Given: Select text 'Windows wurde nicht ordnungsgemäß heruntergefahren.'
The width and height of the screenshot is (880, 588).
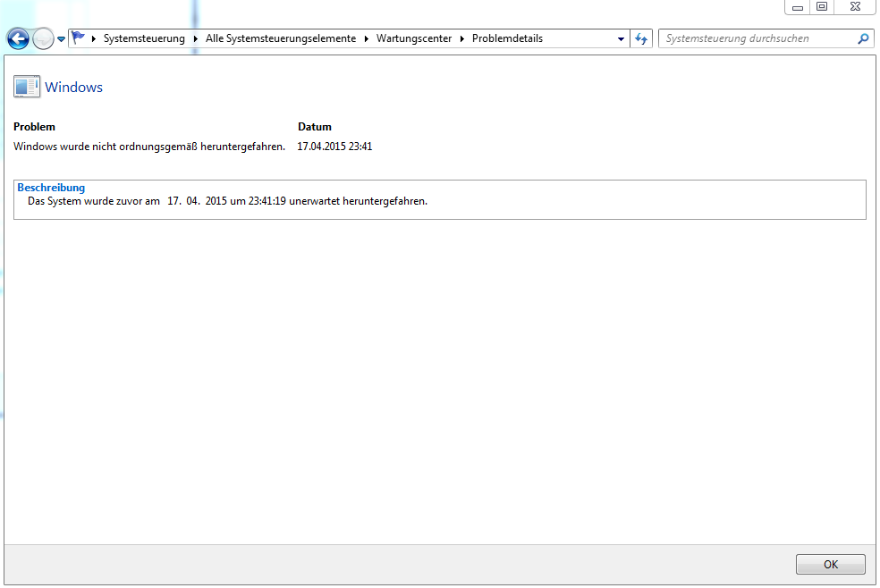Looking at the screenshot, I should click(x=149, y=147).
